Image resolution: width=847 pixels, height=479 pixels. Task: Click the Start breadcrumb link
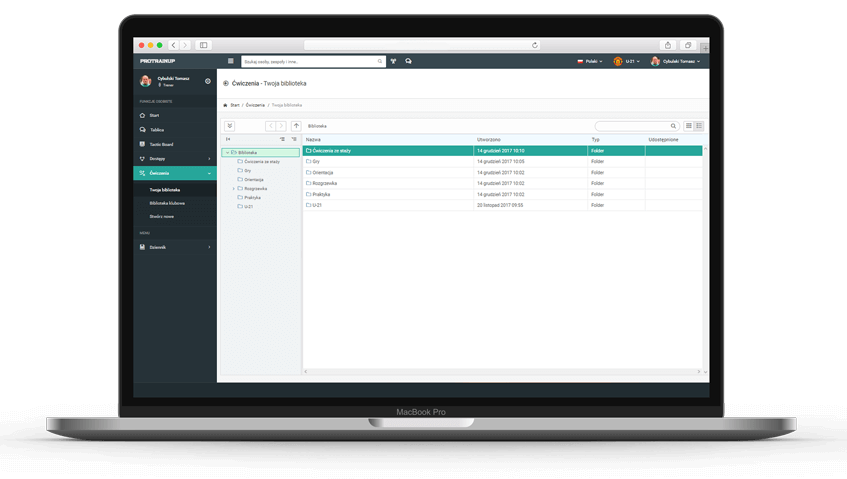point(235,105)
